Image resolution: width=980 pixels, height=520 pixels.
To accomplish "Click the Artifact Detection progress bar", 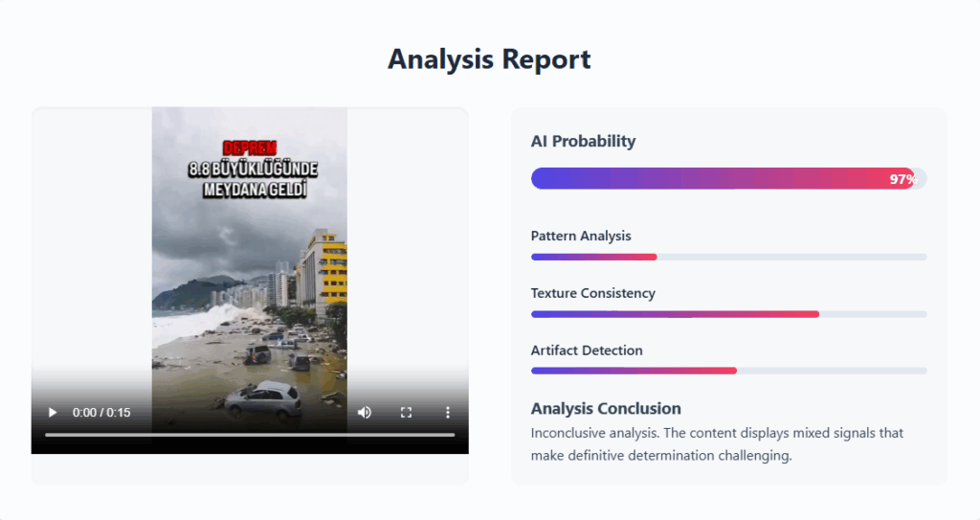I will [728, 371].
